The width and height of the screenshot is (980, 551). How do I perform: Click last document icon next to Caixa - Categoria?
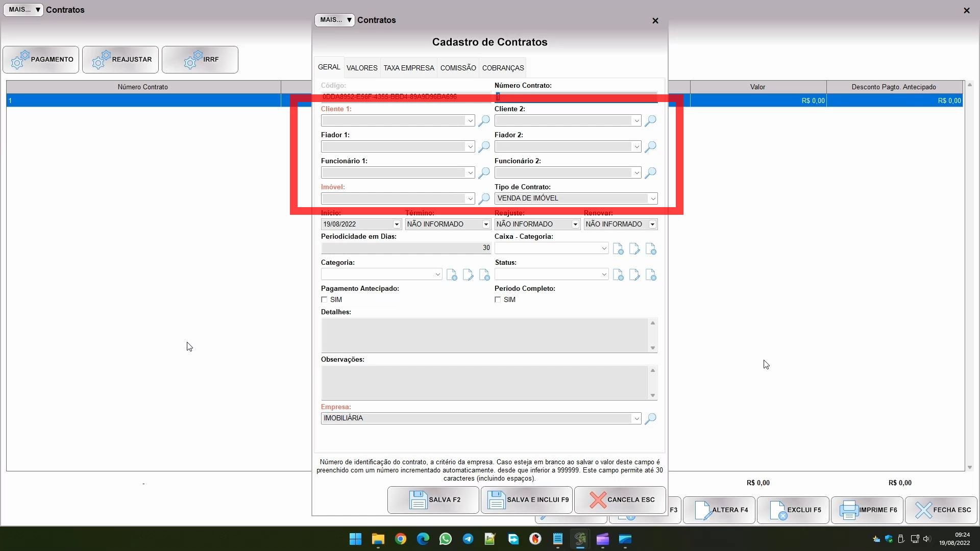tap(651, 249)
